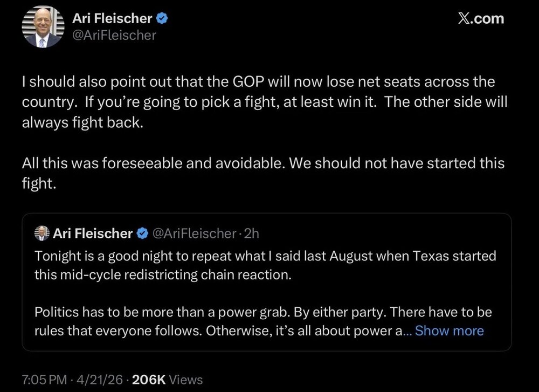Open the quoted tweet's Ari Fleischer name
The width and height of the screenshot is (539, 392).
93,233
